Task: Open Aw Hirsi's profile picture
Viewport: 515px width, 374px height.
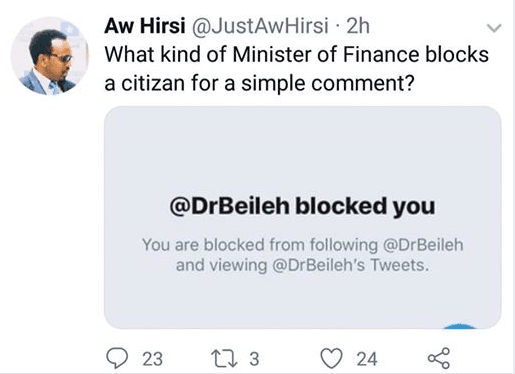Action: click(49, 56)
